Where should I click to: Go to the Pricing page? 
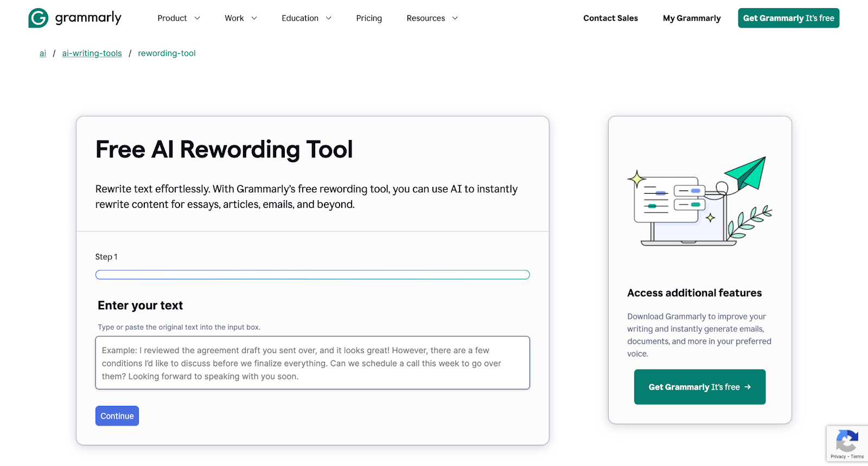[x=369, y=18]
